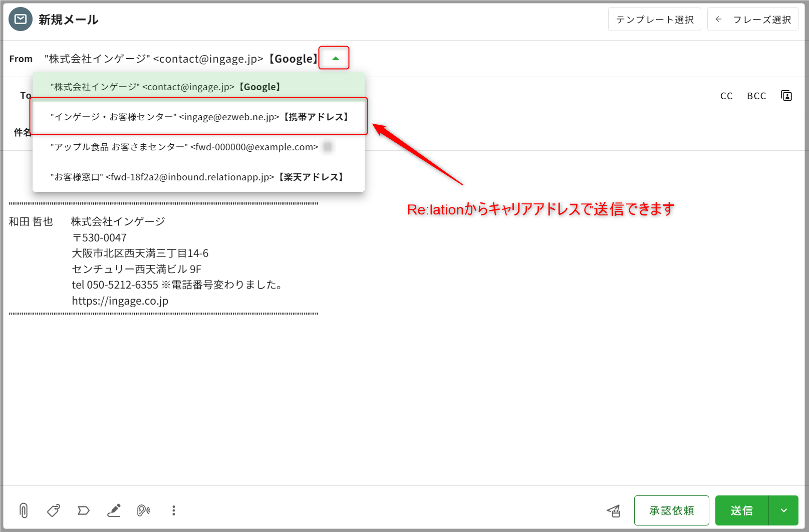Viewport: 809px width, 532px height.
Task: Select ingage@ezweb.ne.jp 携帯アドレス sender option
Action: [x=198, y=117]
